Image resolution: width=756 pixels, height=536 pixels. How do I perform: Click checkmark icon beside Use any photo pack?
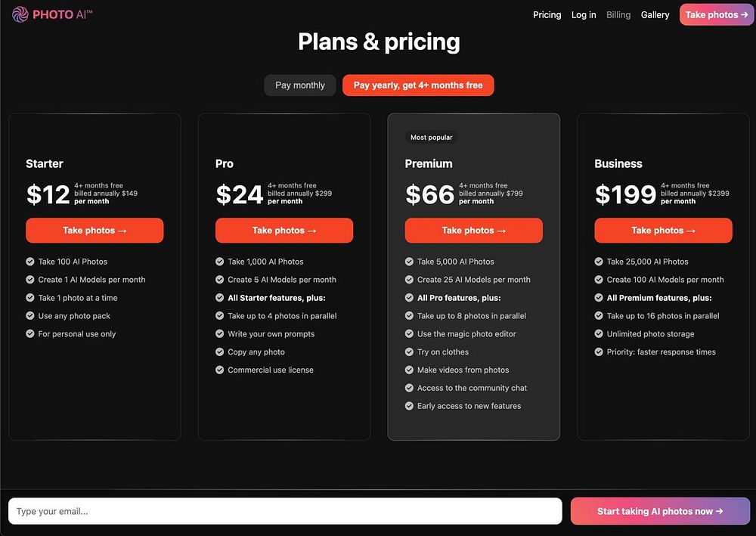30,316
